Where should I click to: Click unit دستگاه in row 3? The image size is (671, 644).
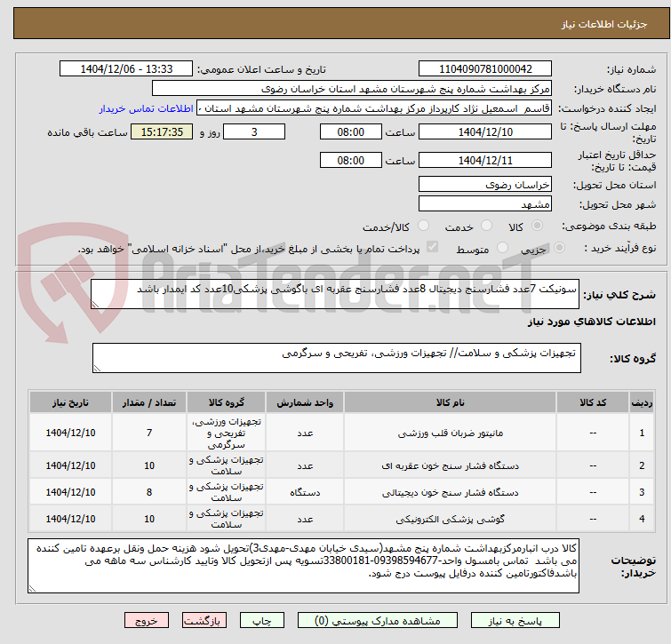click(x=305, y=492)
